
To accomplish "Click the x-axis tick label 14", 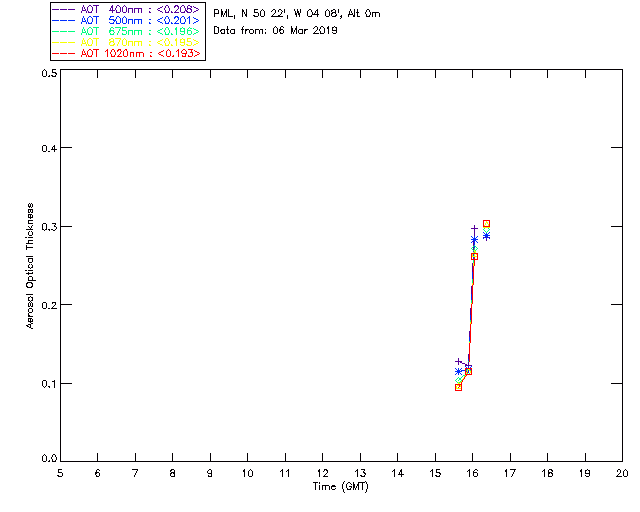I will coord(398,473).
